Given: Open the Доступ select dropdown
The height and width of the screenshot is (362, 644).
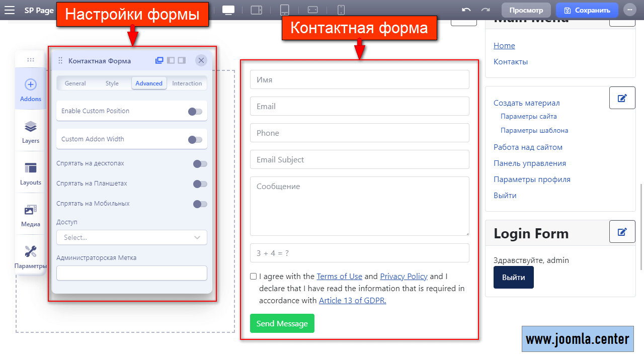Looking at the screenshot, I should [131, 237].
